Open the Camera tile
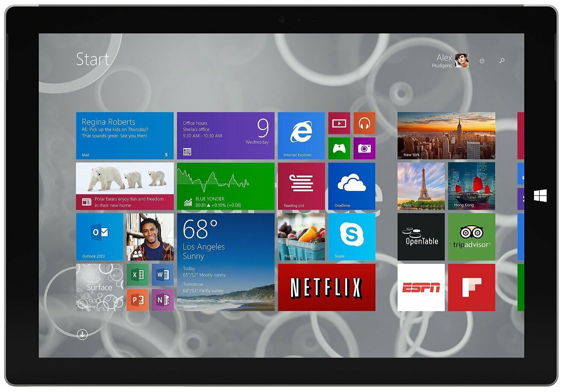 pos(364,148)
